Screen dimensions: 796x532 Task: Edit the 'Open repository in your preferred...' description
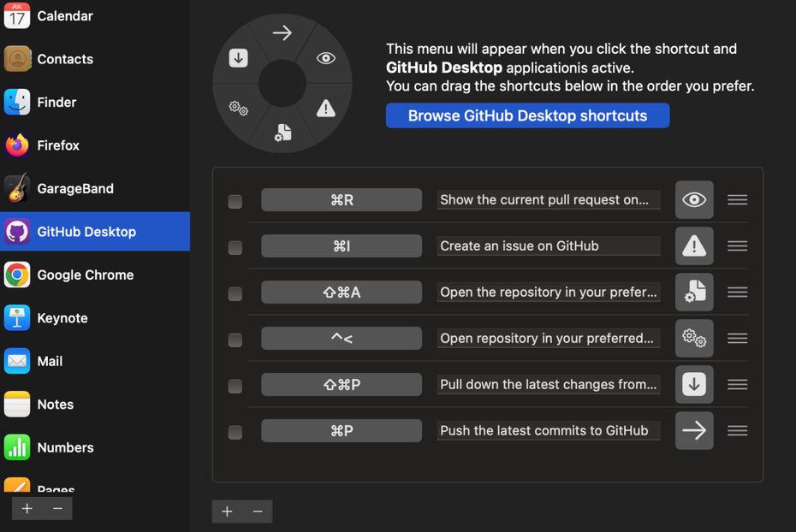pos(549,338)
